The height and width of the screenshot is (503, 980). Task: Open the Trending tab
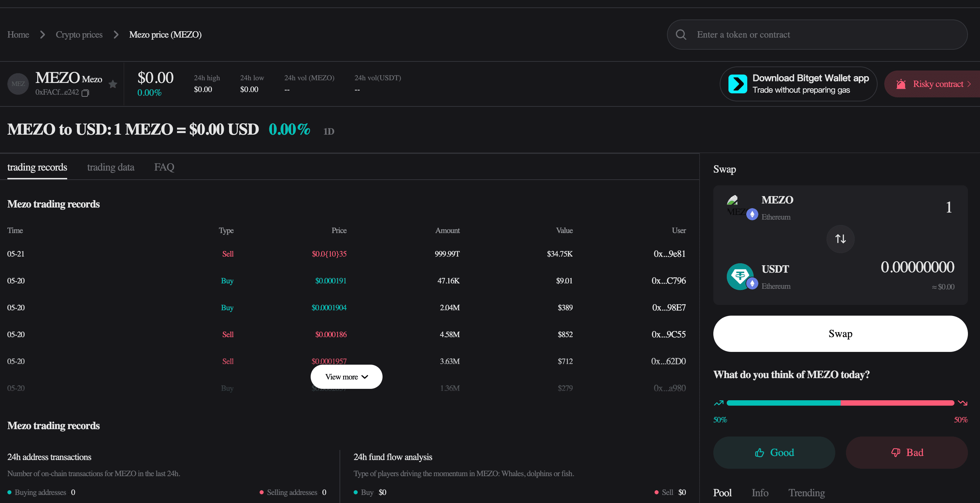tap(806, 493)
